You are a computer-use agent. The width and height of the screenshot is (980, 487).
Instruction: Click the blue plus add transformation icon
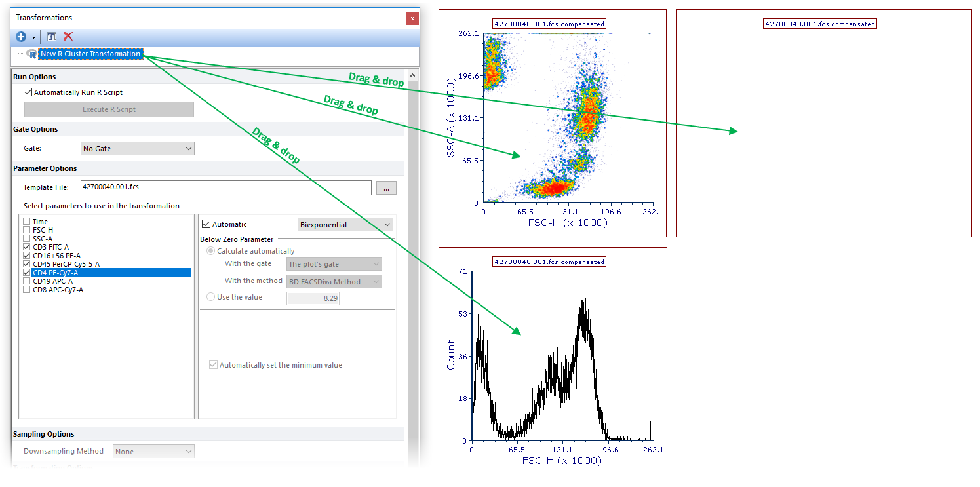tap(21, 37)
